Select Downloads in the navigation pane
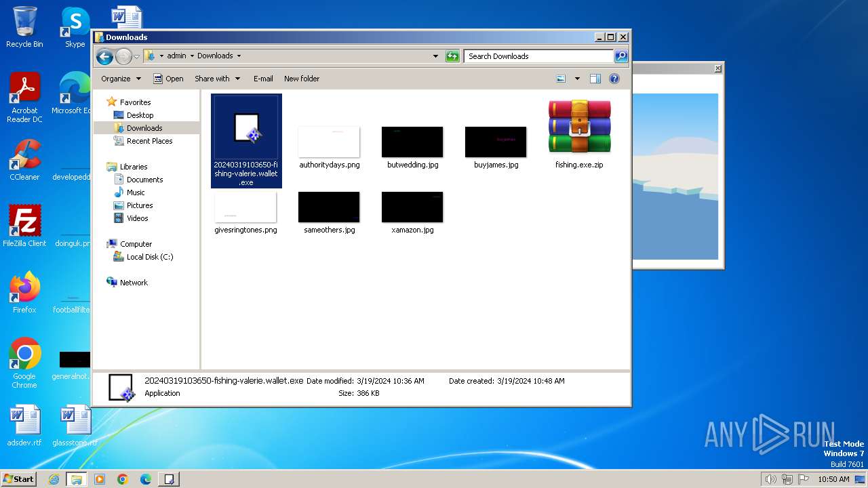Viewport: 868px width, 488px height. click(144, 128)
